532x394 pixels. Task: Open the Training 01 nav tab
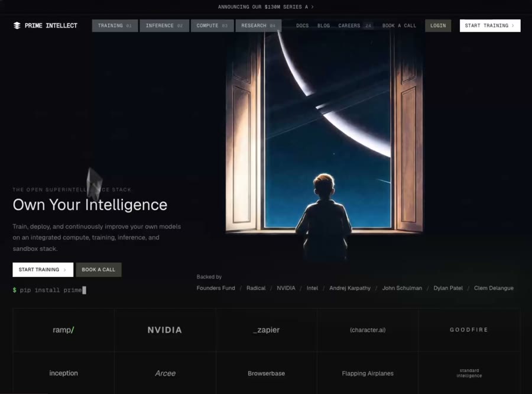[x=115, y=25]
